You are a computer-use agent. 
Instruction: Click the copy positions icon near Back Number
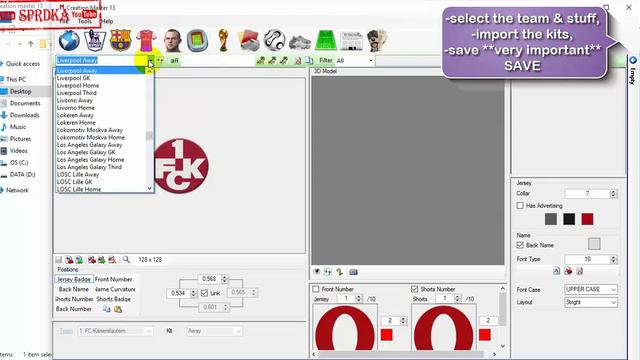pyautogui.click(x=107, y=309)
